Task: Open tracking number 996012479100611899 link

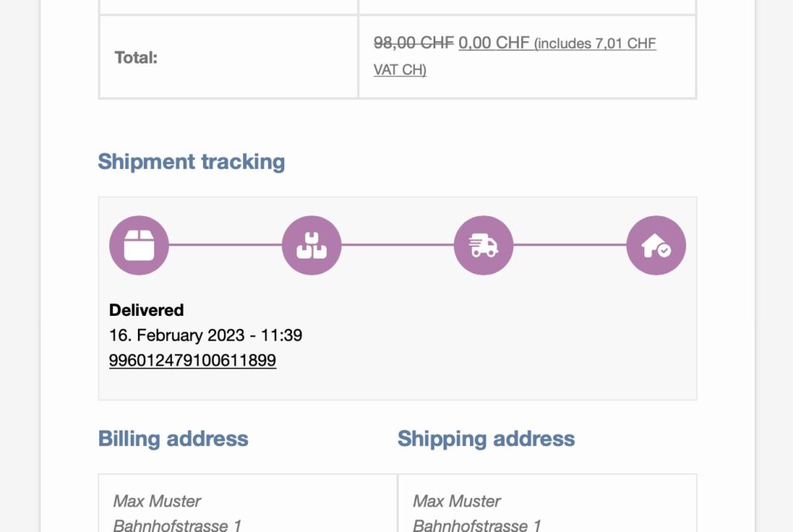Action: pos(193,360)
